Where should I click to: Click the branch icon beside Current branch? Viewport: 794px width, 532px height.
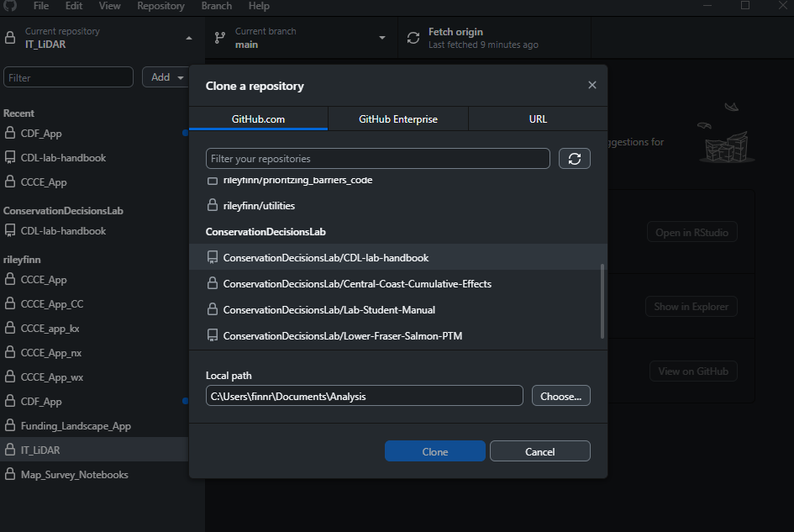220,38
